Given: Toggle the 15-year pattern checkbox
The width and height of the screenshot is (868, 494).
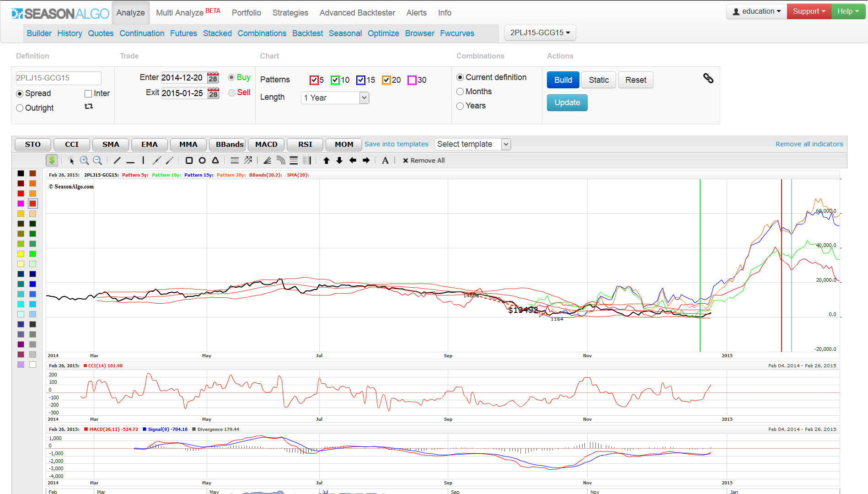Looking at the screenshot, I should (361, 80).
